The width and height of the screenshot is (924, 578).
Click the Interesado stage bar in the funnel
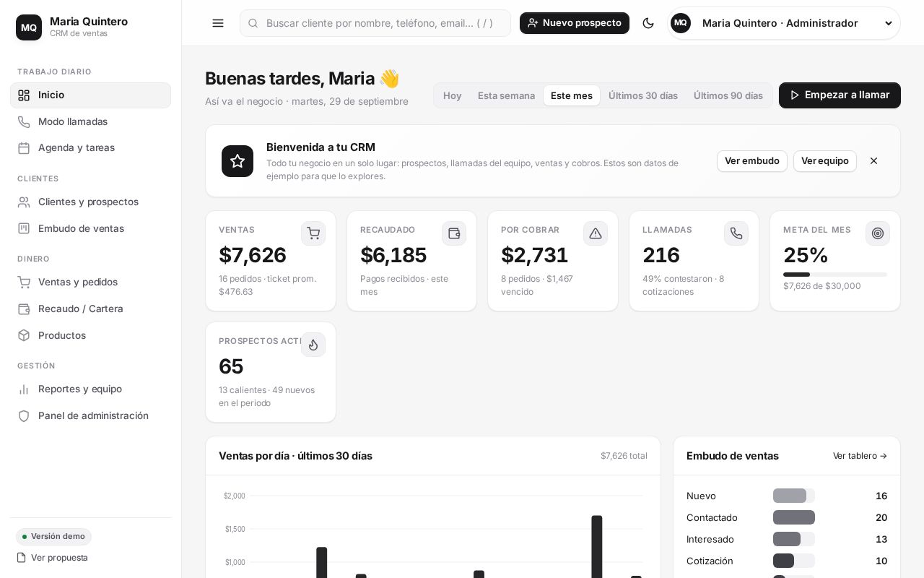pyautogui.click(x=794, y=539)
